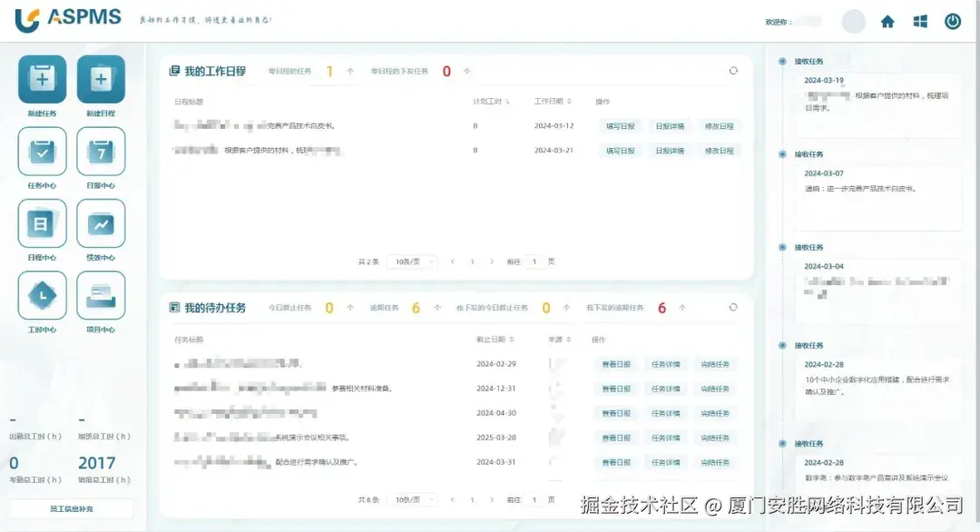This screenshot has height=532, width=980.
Task: Open the 10条/页 page-size dropdown under my schedule
Action: pos(413,261)
